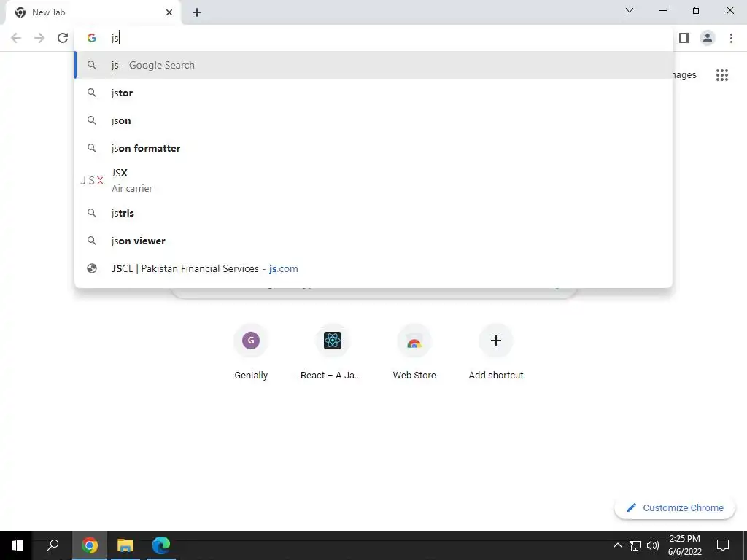This screenshot has height=560, width=747.
Task: Open the taskbar search magnifier
Action: pos(53,545)
